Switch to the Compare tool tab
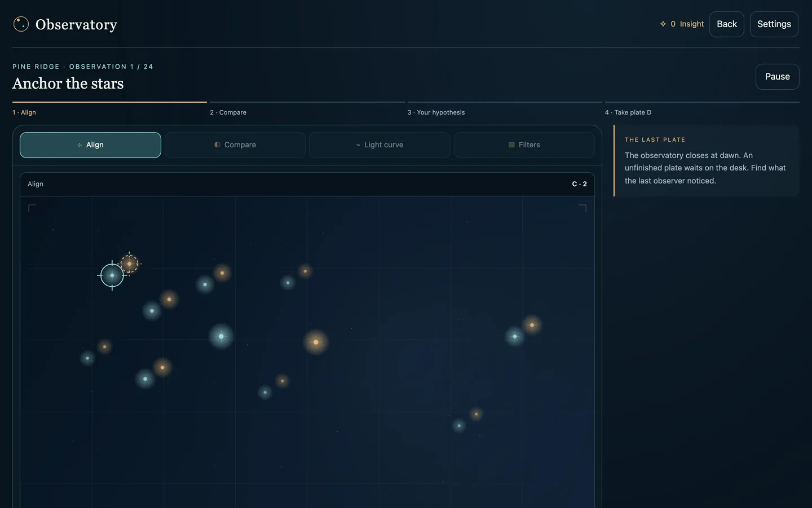Image resolution: width=812 pixels, height=508 pixels. pos(235,145)
